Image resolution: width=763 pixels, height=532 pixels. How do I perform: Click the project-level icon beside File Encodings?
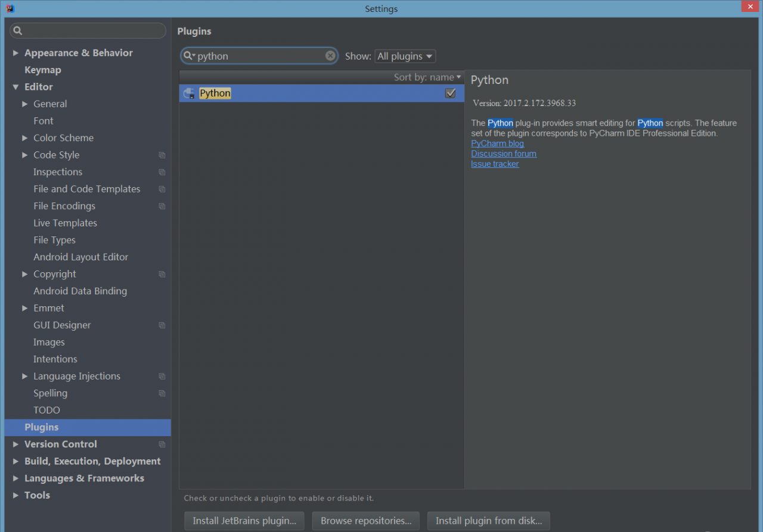coord(162,206)
